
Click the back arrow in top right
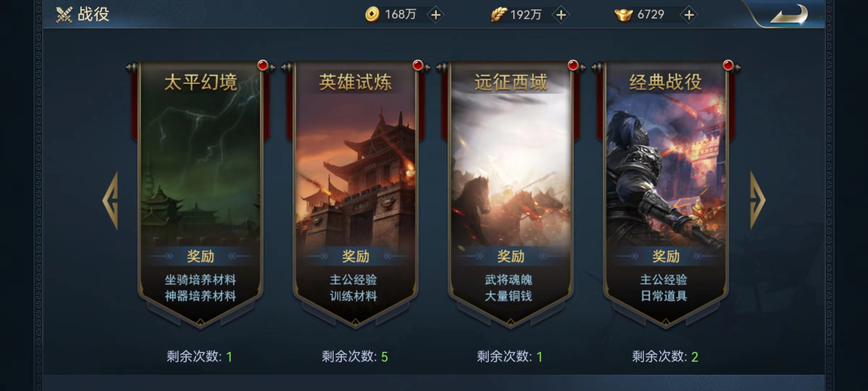(789, 15)
